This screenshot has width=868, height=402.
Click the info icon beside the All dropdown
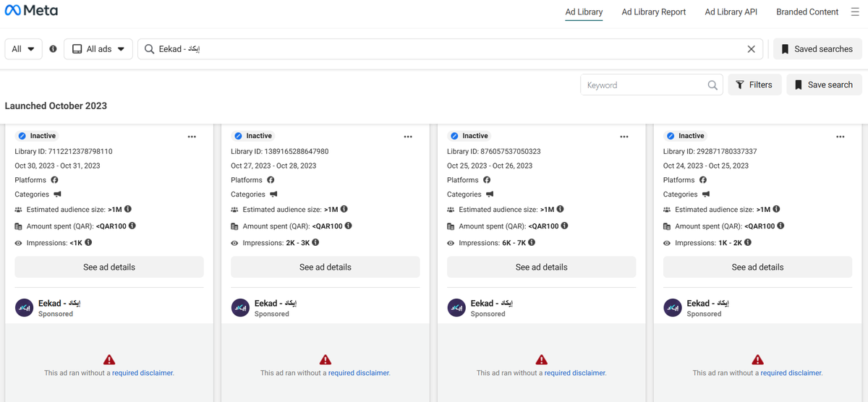click(53, 49)
